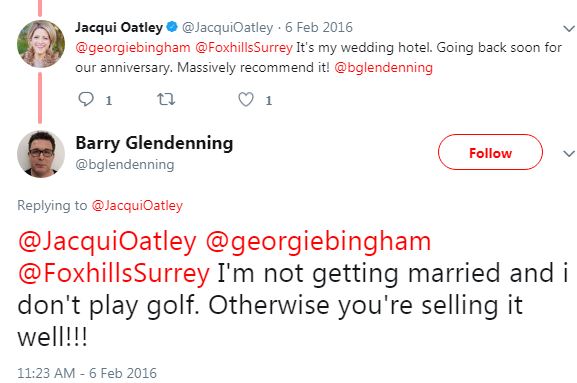Open large @georgiebingham mention in reply
Image resolution: width=577 pixels, height=383 pixels.
click(x=318, y=243)
